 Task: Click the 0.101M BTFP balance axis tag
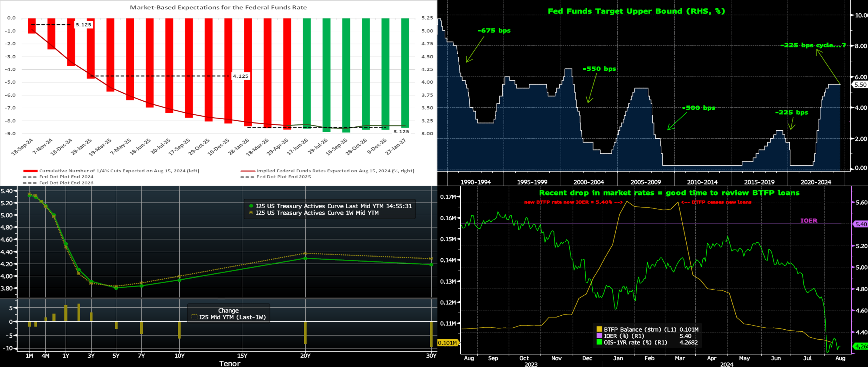(447, 343)
